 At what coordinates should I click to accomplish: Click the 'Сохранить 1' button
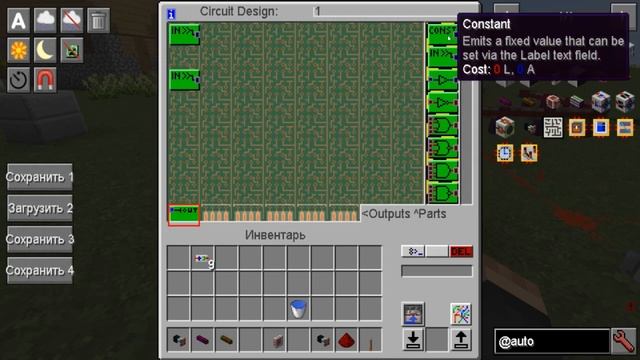point(40,177)
